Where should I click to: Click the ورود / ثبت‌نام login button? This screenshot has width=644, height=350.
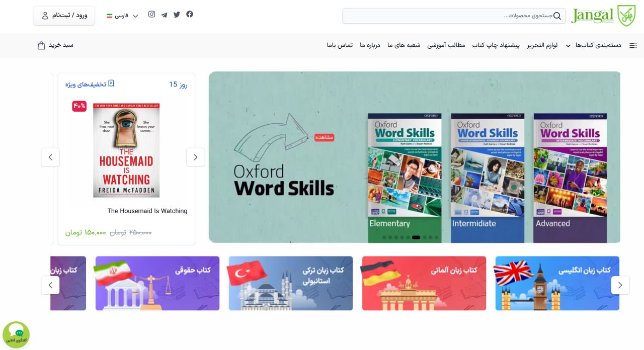tap(64, 16)
